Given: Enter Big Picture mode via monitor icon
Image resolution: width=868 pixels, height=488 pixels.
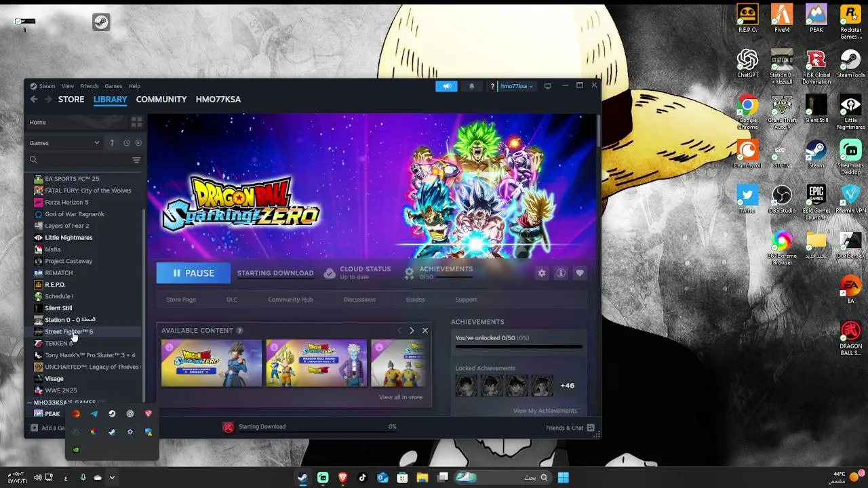Looking at the screenshot, I should pos(547,86).
